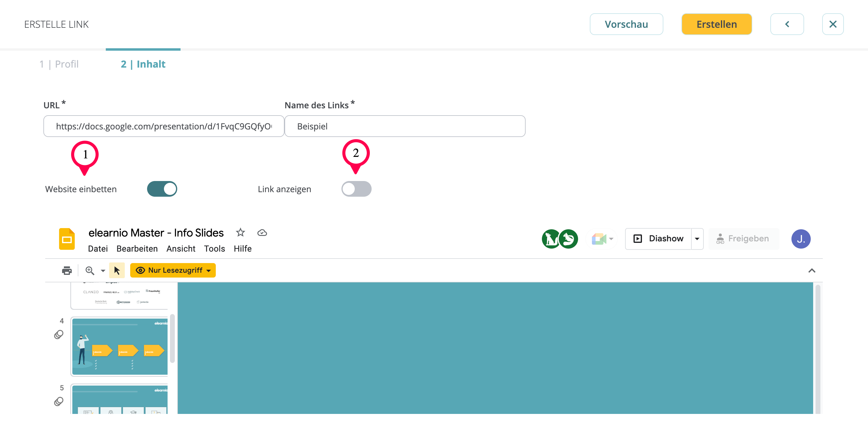The height and width of the screenshot is (429, 868).
Task: Close the Erstelle Link dialog
Action: click(x=833, y=24)
